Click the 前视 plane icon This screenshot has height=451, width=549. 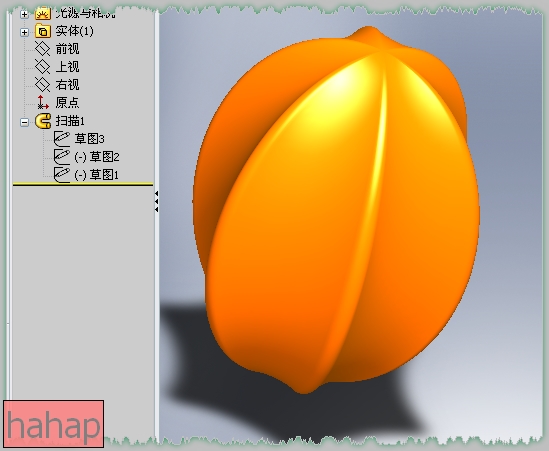(43, 49)
